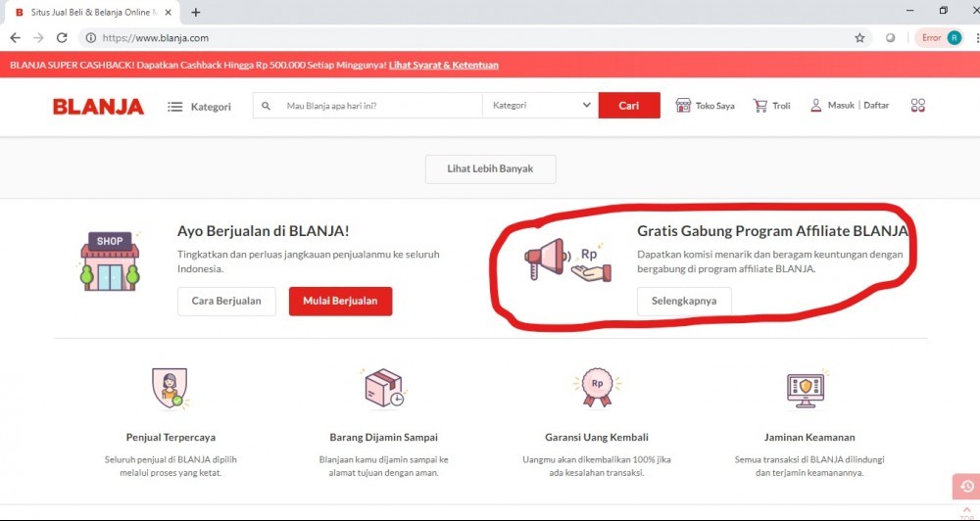Viewport: 980px width, 521px height.
Task: Open 'Lihat Syarat & Ketentuan' link
Action: tap(444, 65)
